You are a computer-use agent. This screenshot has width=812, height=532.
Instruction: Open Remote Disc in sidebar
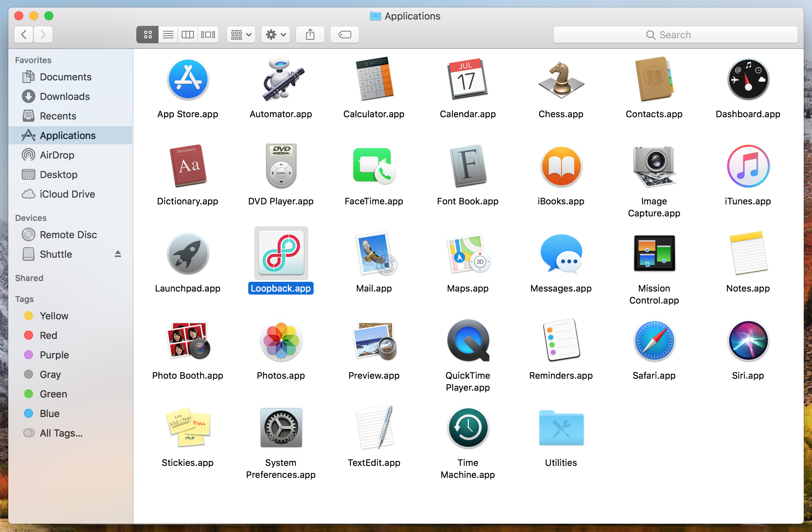(71, 234)
